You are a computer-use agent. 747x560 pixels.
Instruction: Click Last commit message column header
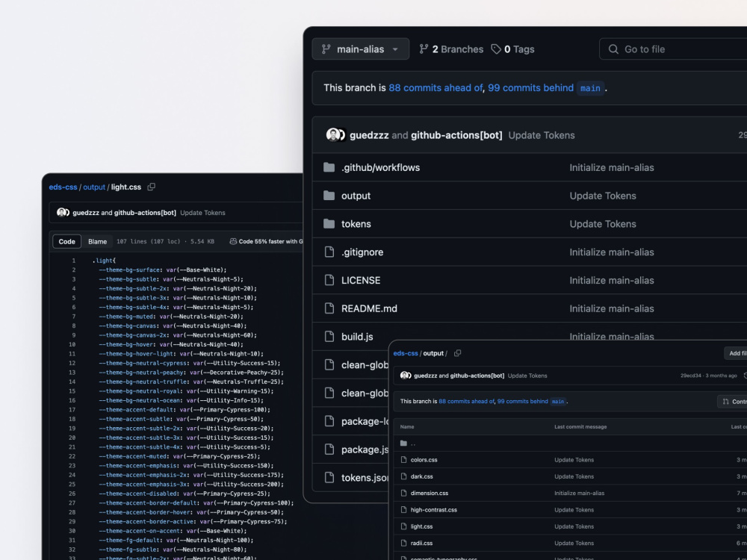tap(580, 426)
